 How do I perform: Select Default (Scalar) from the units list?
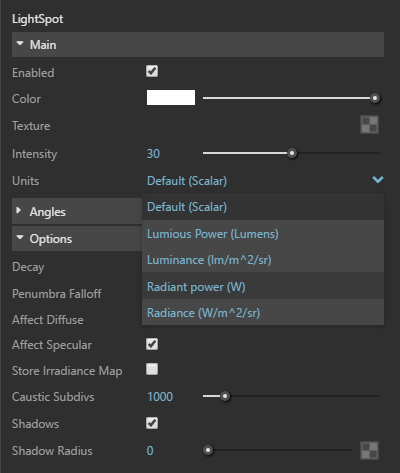(x=263, y=207)
